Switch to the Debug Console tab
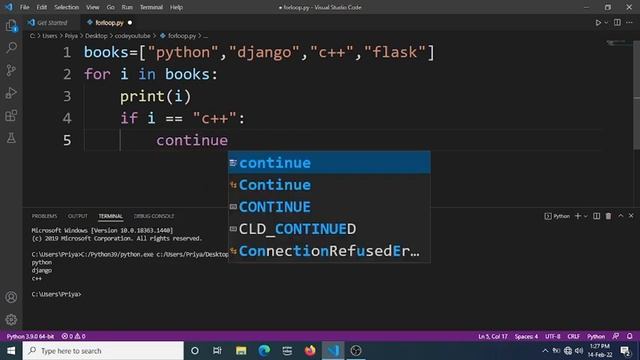This screenshot has height=360, width=640. 154,216
